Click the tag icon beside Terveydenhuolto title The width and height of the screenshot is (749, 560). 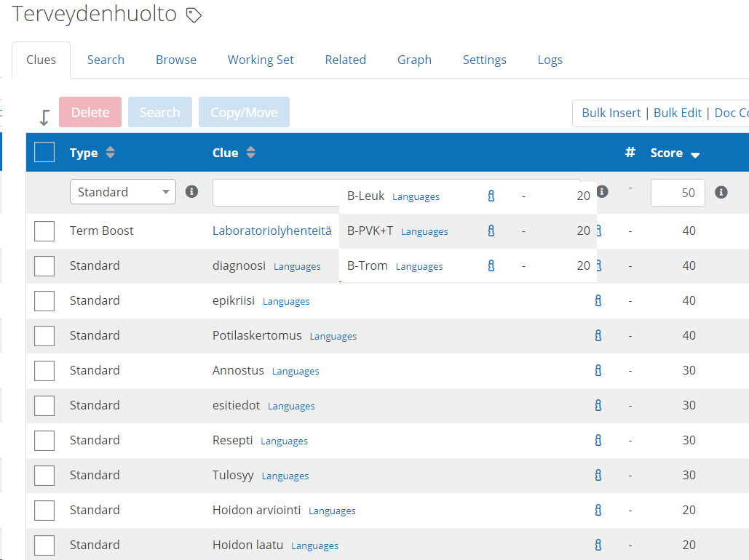pos(194,15)
